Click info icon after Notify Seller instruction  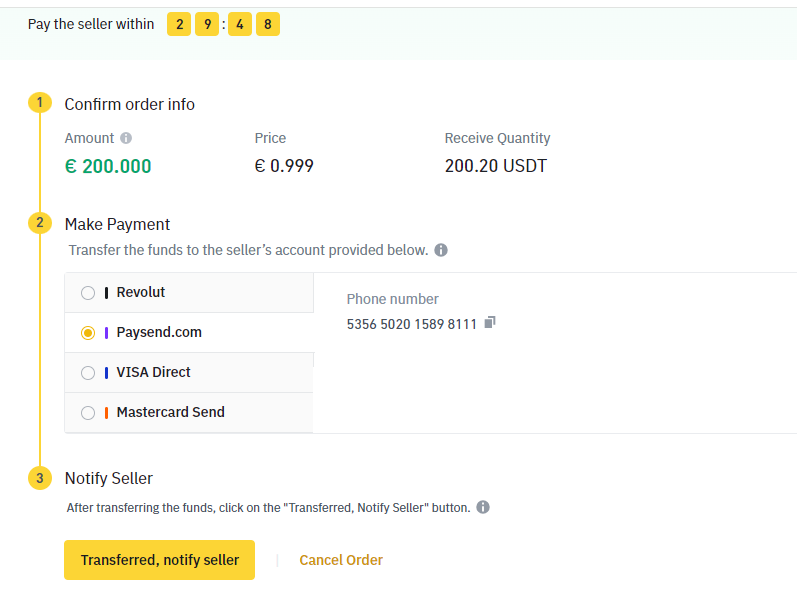click(483, 507)
